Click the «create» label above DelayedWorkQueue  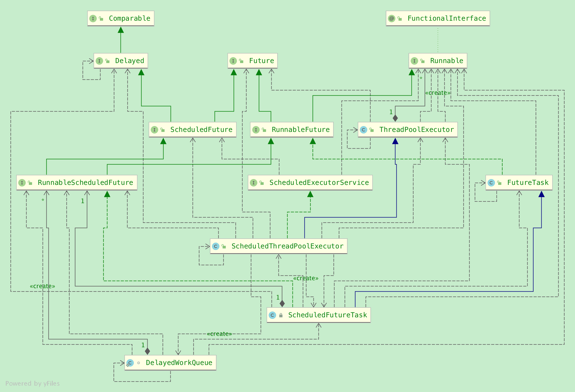[219, 334]
